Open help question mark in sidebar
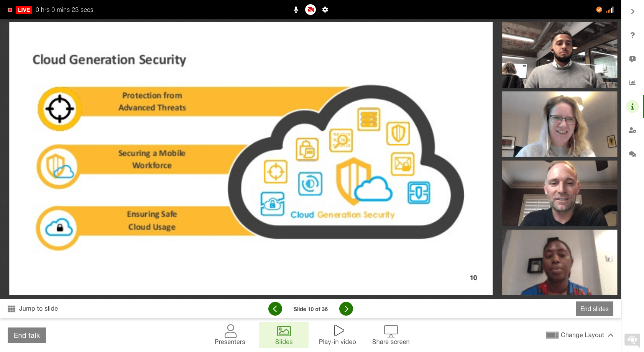This screenshot has height=352, width=644. click(632, 35)
